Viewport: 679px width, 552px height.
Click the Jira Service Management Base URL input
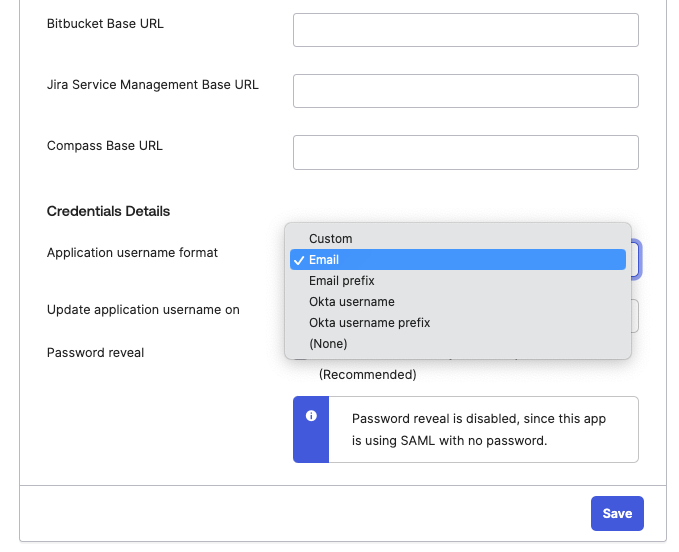[x=465, y=91]
